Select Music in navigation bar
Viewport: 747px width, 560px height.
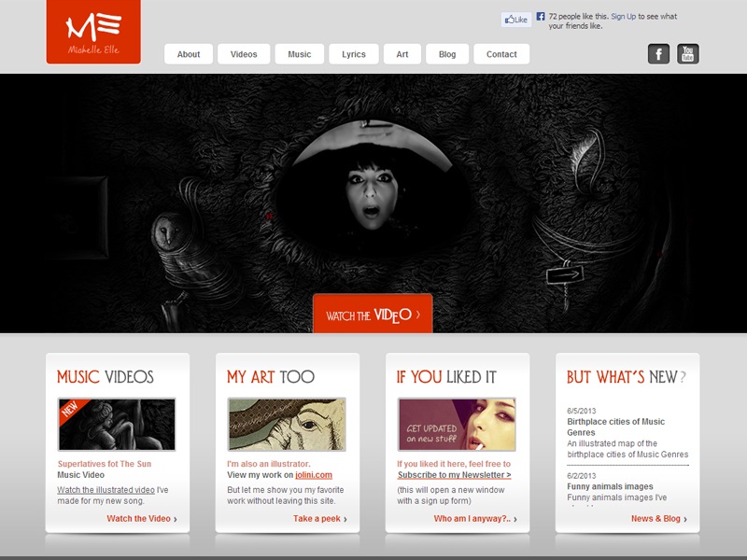click(300, 54)
